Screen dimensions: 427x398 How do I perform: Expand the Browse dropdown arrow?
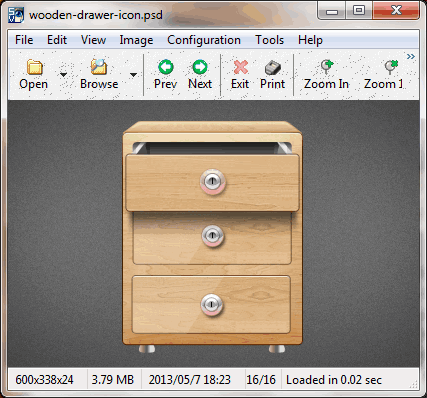[x=133, y=75]
